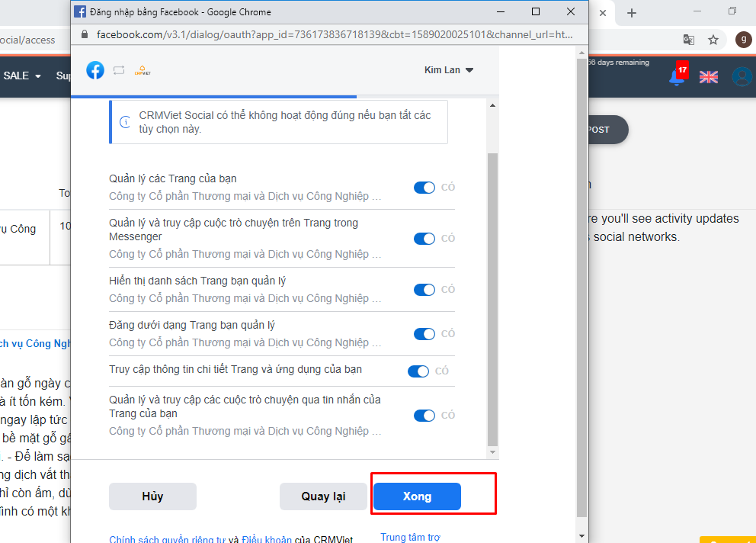Viewport: 756px width, 543px height.
Task: Click the popup window's outer scrollbar down arrow
Action: (582, 536)
